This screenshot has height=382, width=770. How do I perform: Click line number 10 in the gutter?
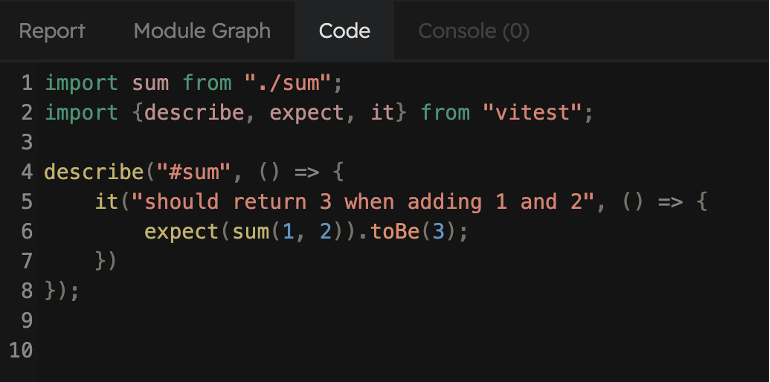[21, 351]
